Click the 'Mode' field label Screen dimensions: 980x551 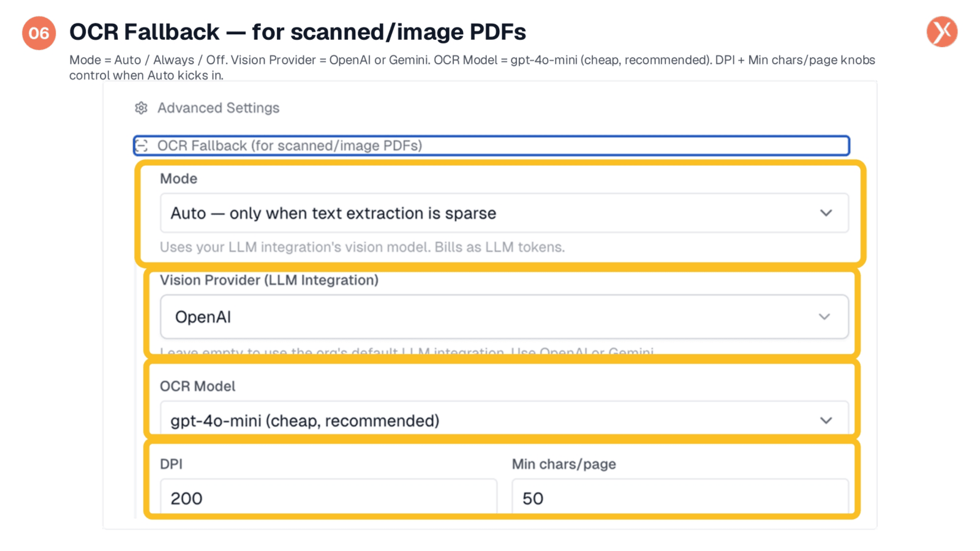coord(178,179)
